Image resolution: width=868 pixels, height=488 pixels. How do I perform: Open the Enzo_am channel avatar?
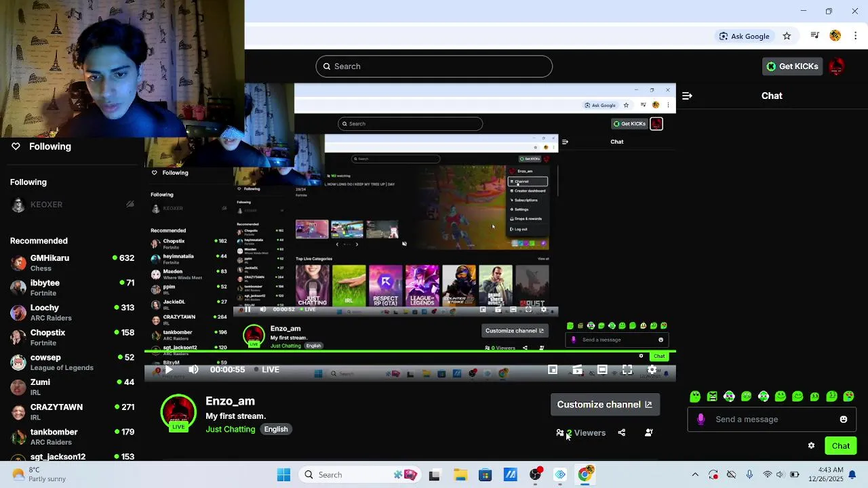click(x=178, y=412)
